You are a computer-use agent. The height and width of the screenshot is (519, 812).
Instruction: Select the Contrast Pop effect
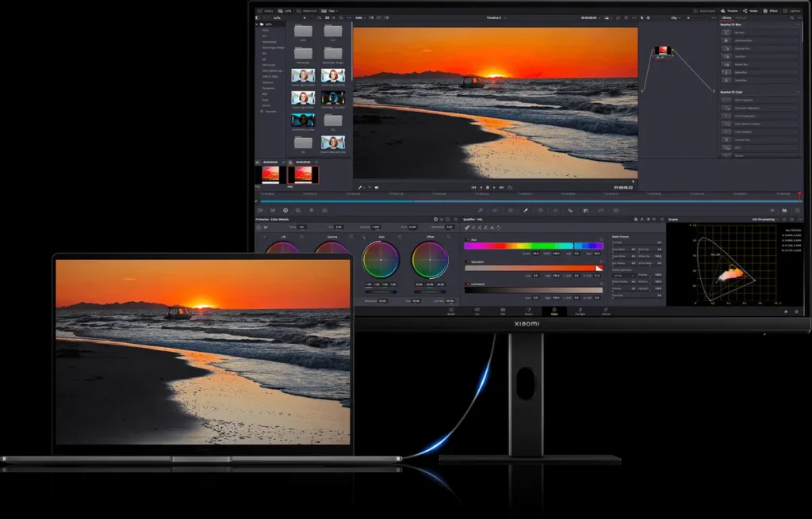click(x=760, y=139)
